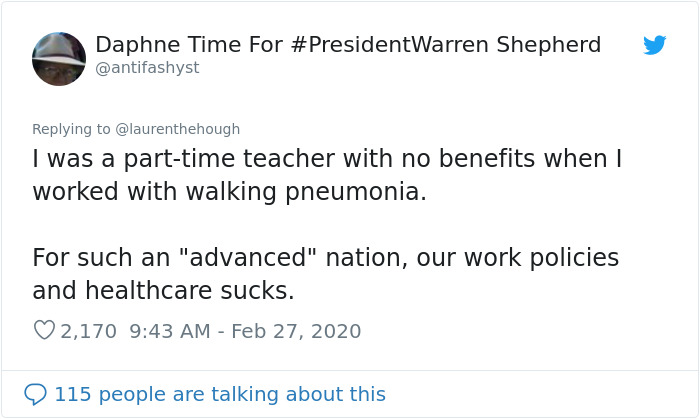This screenshot has height=419, width=700.
Task: Click the "Feb 27, 2020" date
Action: click(296, 330)
